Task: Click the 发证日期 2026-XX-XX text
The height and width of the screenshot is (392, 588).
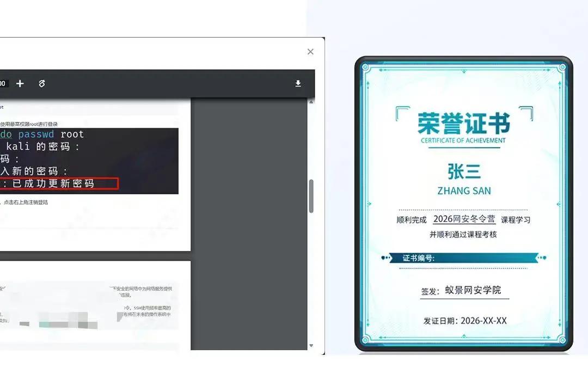Action: 465,321
